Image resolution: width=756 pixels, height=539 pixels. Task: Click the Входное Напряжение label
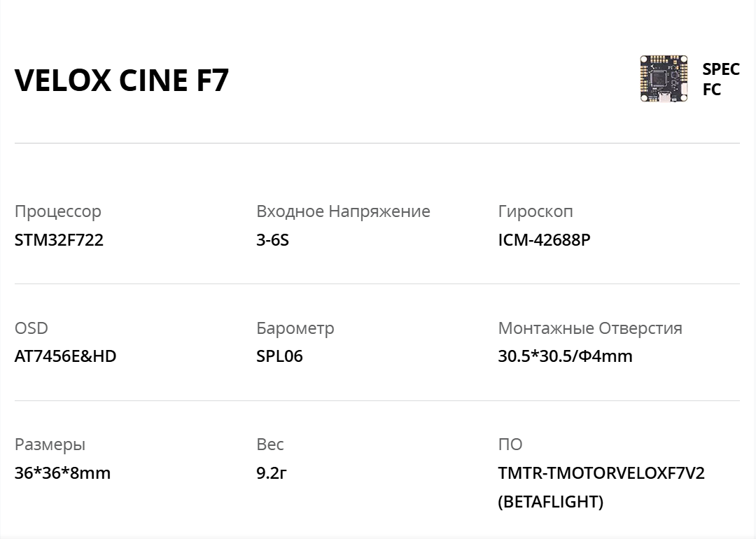click(343, 211)
